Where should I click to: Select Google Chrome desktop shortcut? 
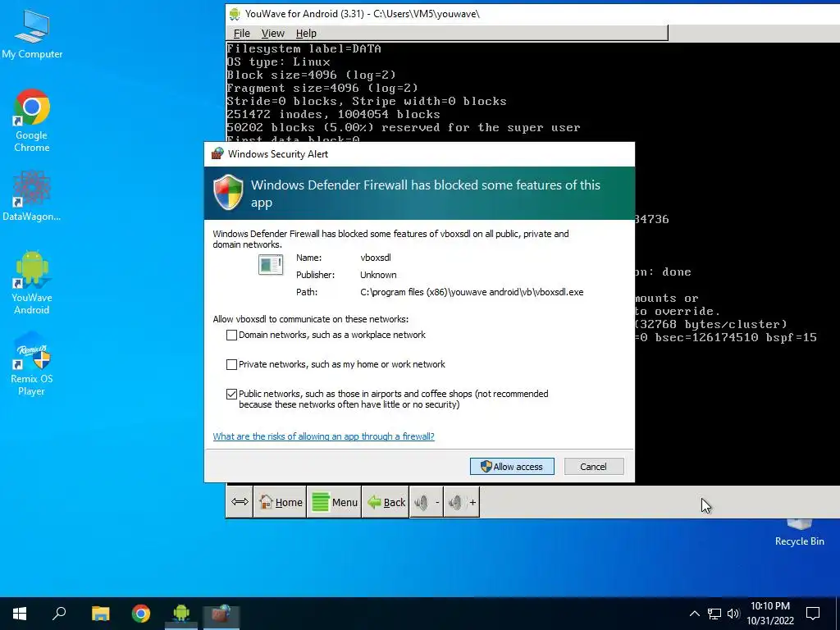click(x=32, y=121)
